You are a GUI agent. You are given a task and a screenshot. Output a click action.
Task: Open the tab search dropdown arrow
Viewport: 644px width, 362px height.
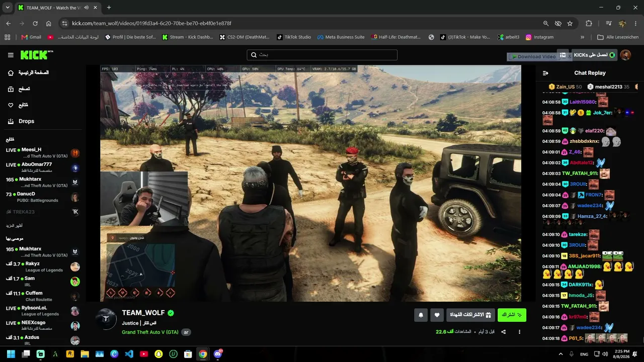pos(8,8)
